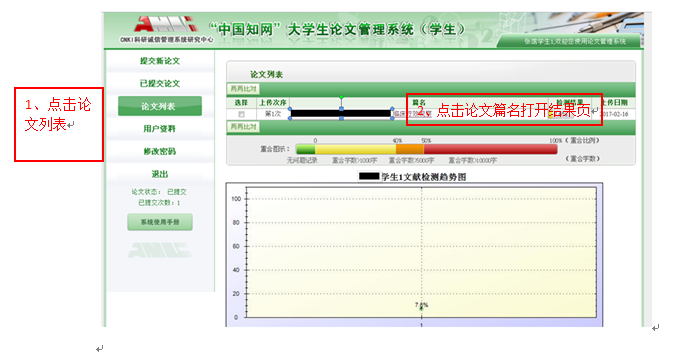This screenshot has width=694, height=360.
Task: Go to 已提交论文 in the sidebar
Action: [160, 84]
